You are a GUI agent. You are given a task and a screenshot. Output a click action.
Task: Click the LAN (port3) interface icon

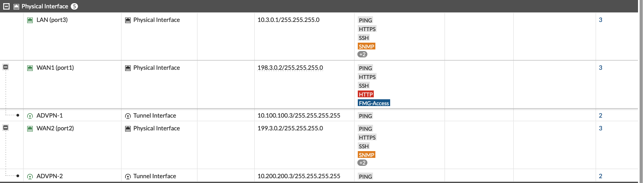pos(30,20)
